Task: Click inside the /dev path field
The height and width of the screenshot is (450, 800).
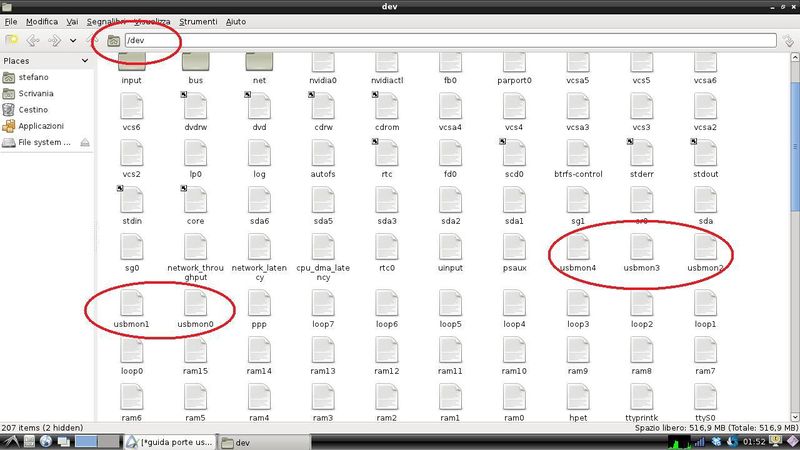Action: (451, 40)
